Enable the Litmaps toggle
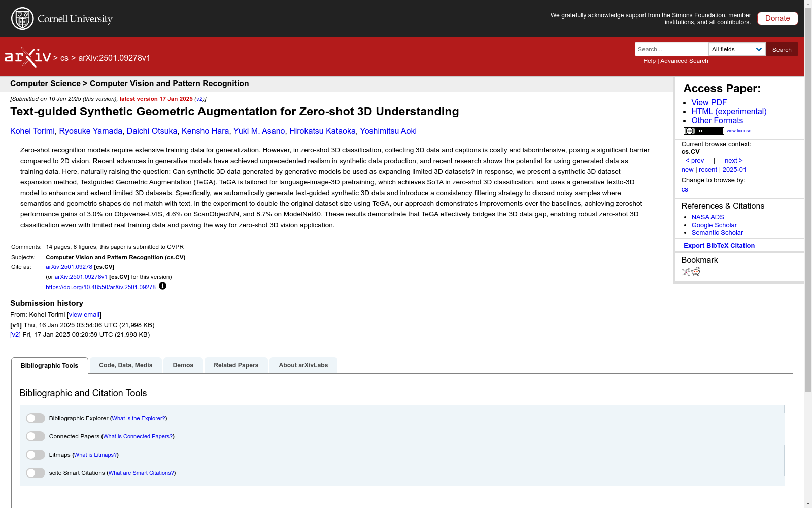The height and width of the screenshot is (508, 812). point(35,454)
